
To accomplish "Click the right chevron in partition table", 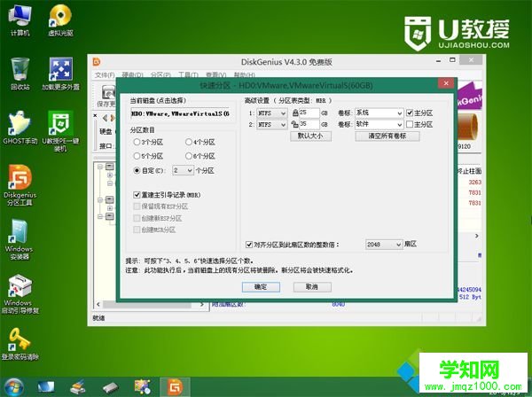I will [x=476, y=236].
